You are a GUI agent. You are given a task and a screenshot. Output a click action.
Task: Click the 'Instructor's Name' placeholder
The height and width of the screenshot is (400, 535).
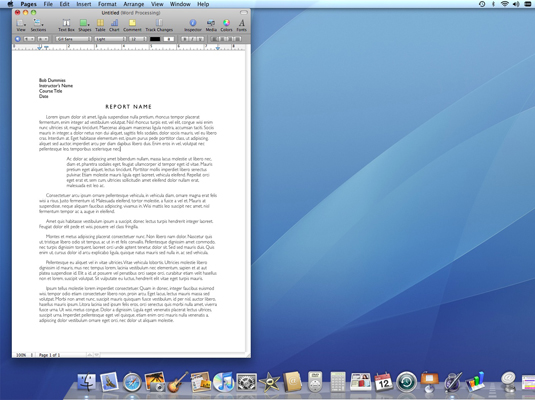pos(56,86)
